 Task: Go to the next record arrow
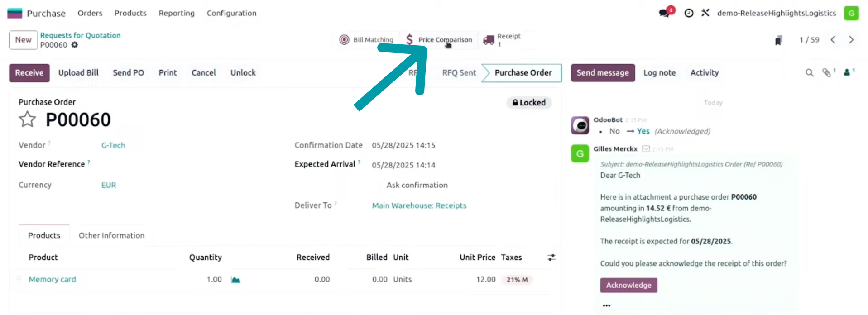[x=851, y=40]
